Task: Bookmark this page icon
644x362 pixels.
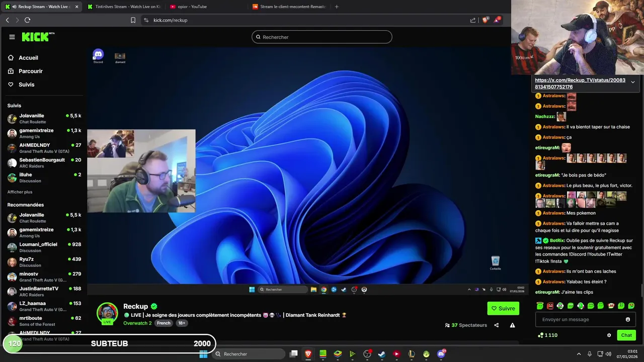Action: point(133,20)
